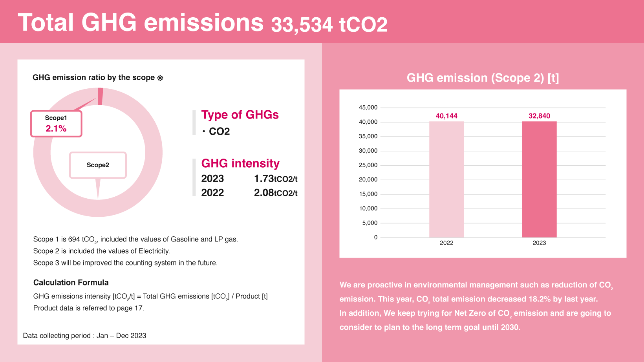Click the 40,144 data label
The width and height of the screenshot is (644, 362).
tap(446, 116)
